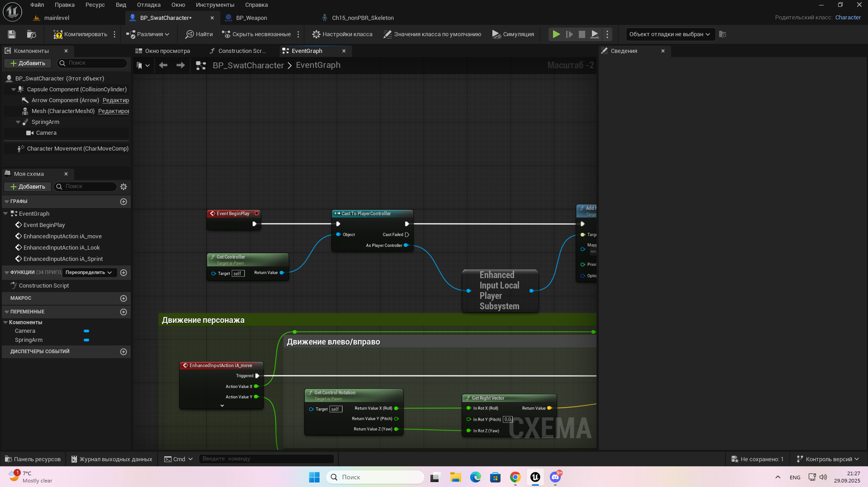Click the Моя схема settings gear
The image size is (868, 487).
coord(124,187)
